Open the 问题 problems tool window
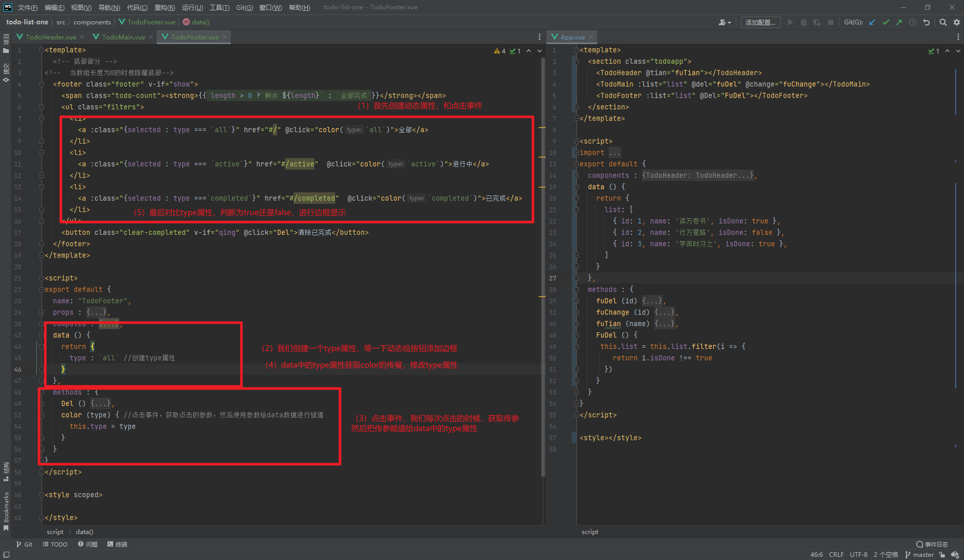 88,544
